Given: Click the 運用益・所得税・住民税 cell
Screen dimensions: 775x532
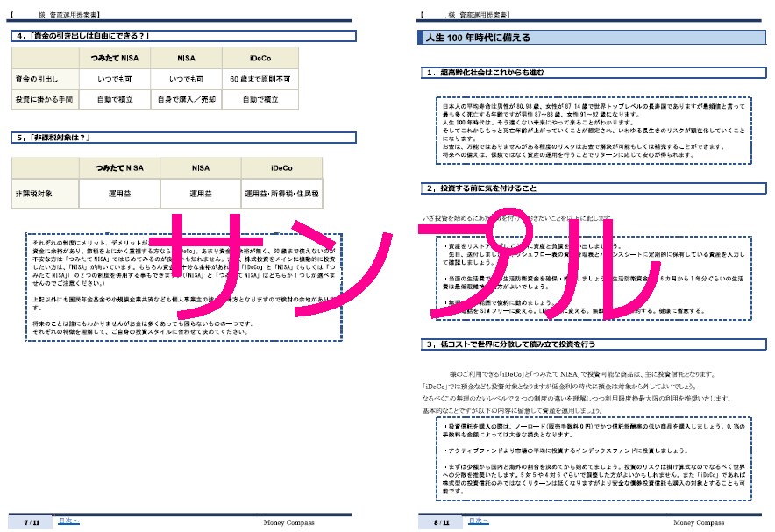Looking at the screenshot, I should pyautogui.click(x=281, y=194).
